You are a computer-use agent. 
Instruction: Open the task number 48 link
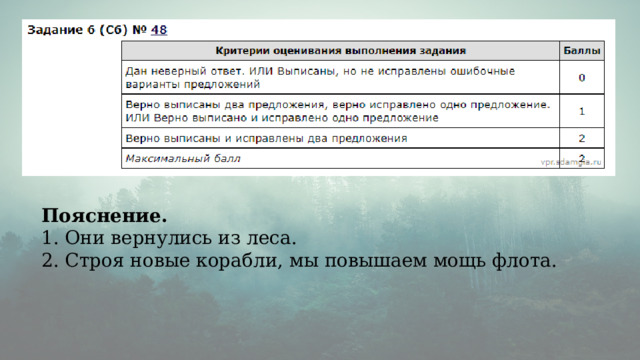(x=159, y=30)
